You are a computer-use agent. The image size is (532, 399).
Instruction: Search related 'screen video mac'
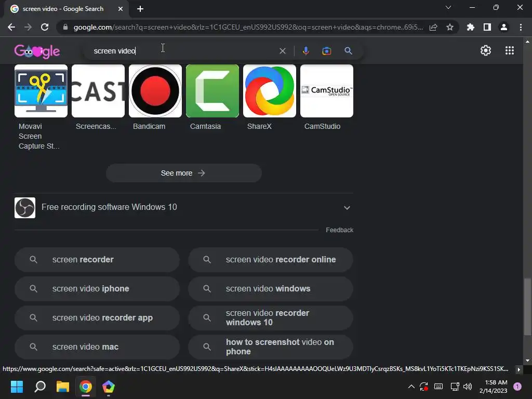97,347
